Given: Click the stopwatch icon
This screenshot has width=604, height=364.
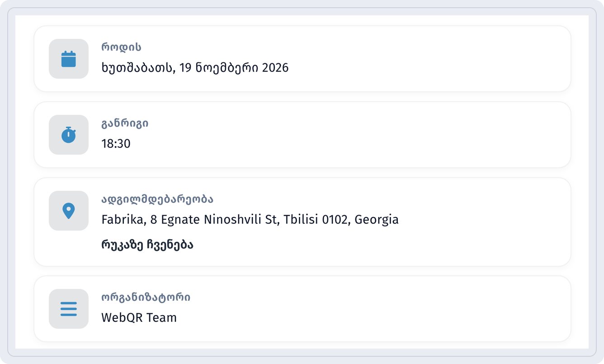Looking at the screenshot, I should (x=69, y=135).
